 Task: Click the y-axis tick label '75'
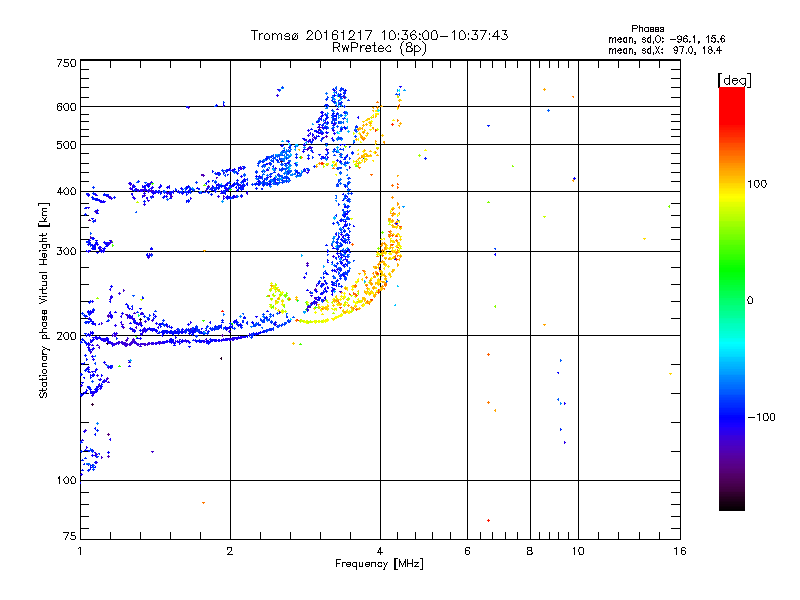pos(70,536)
